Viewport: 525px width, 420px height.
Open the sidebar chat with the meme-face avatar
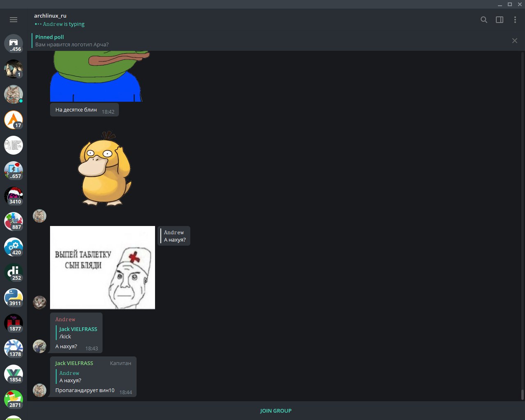pos(14,145)
